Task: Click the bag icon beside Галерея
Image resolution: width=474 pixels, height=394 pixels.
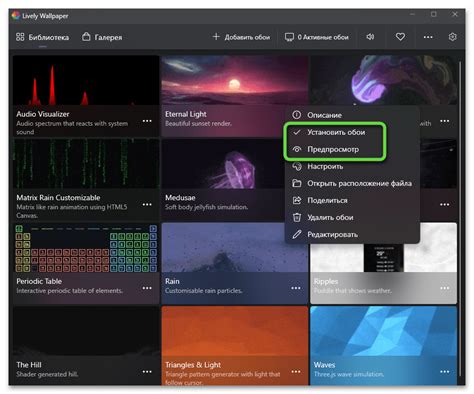Action: point(86,36)
